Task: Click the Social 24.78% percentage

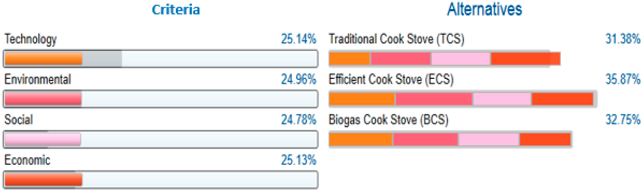Action: pyautogui.click(x=298, y=120)
